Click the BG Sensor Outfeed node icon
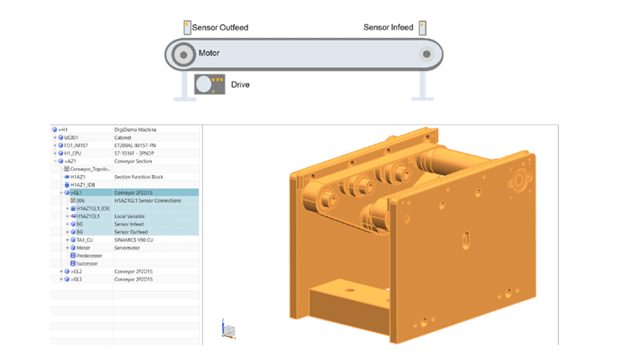Screen dimensions: 640x360 [x=73, y=232]
